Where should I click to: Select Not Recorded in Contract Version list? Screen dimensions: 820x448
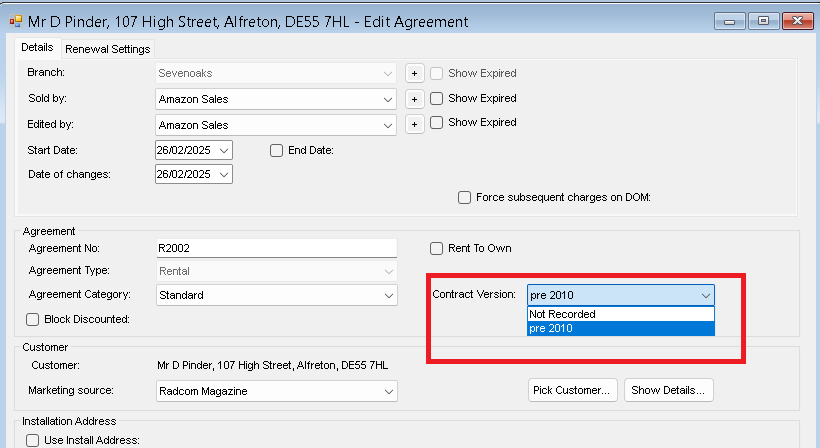click(620, 314)
